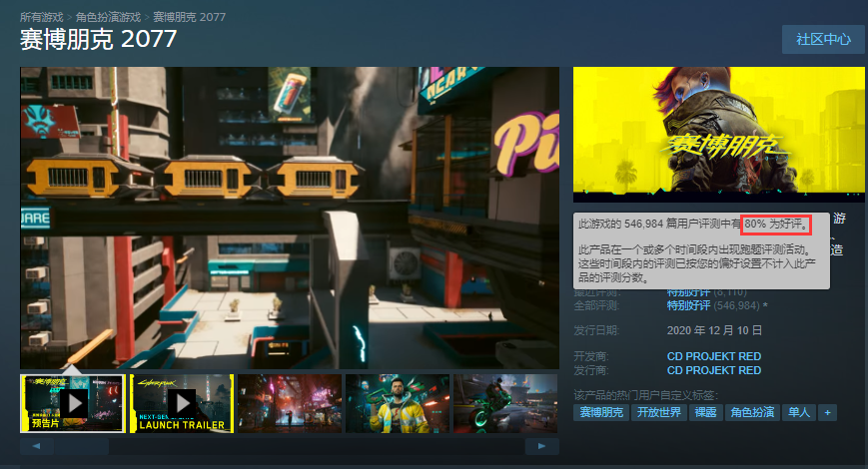Image resolution: width=868 pixels, height=469 pixels.
Task: Click 特别好评 all reviews summary
Action: coord(688,305)
